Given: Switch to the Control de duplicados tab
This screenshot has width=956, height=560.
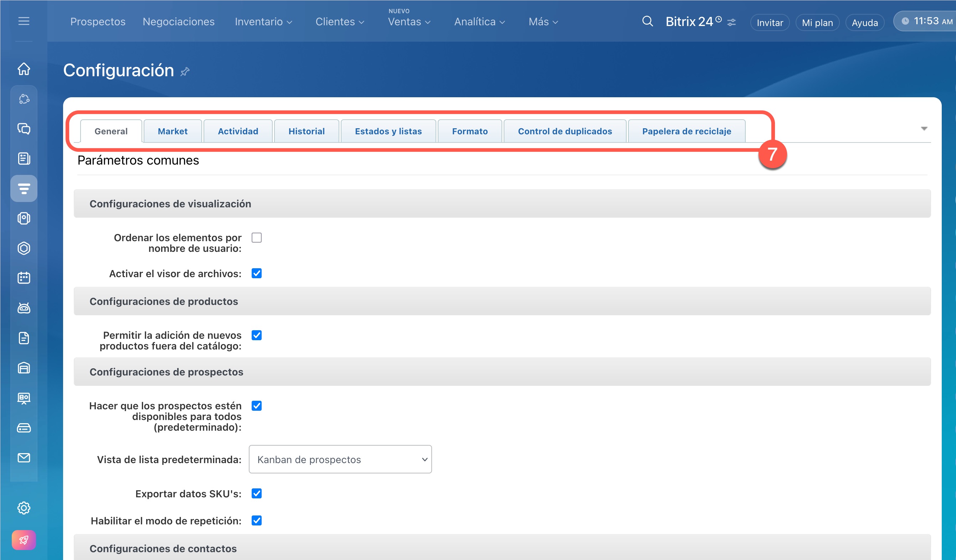Looking at the screenshot, I should click(565, 131).
